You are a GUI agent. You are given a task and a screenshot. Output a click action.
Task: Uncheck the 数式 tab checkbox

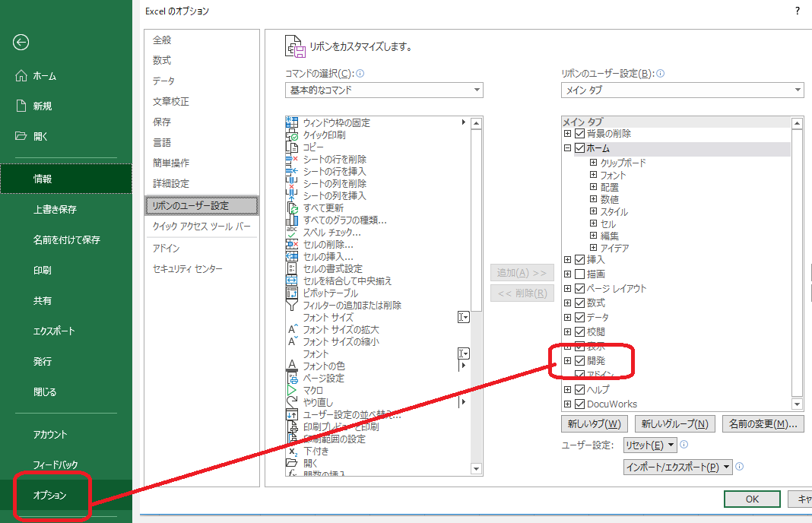coord(579,303)
